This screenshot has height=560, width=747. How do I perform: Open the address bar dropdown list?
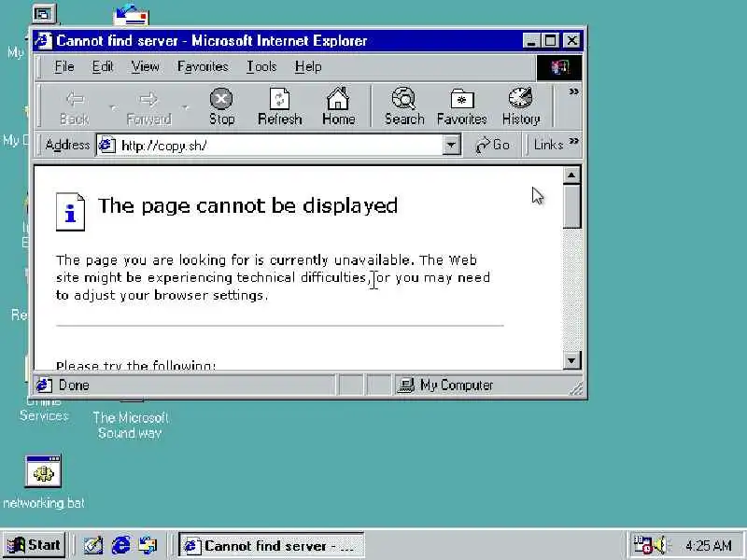point(451,145)
